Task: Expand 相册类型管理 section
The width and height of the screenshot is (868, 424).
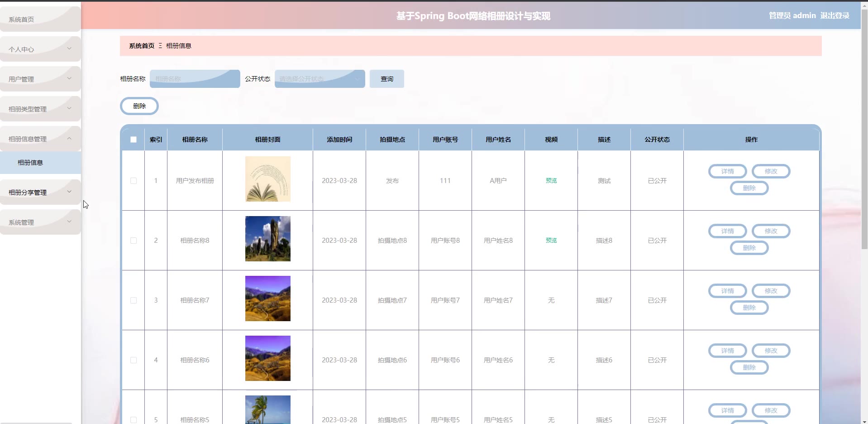Action: (40, 109)
